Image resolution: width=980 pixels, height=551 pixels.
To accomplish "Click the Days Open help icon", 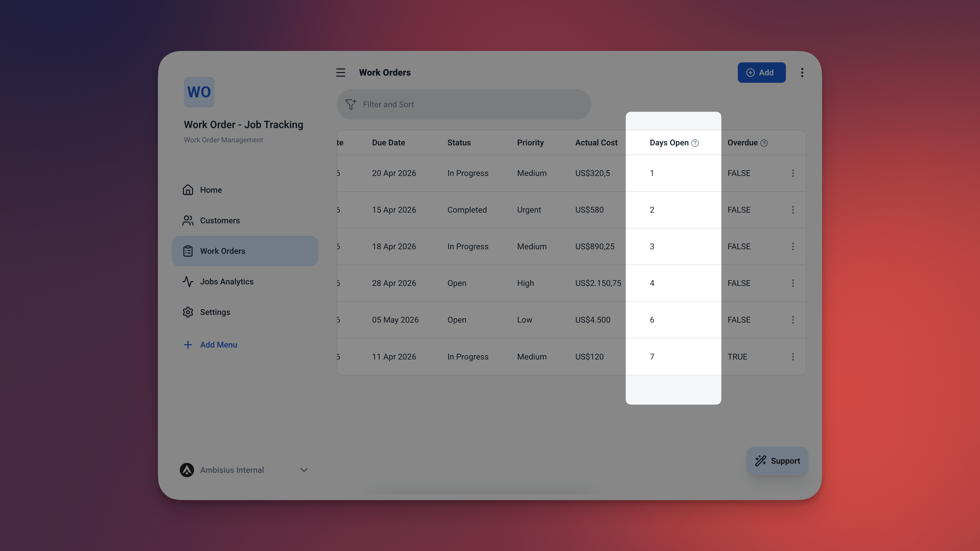I will [x=695, y=143].
